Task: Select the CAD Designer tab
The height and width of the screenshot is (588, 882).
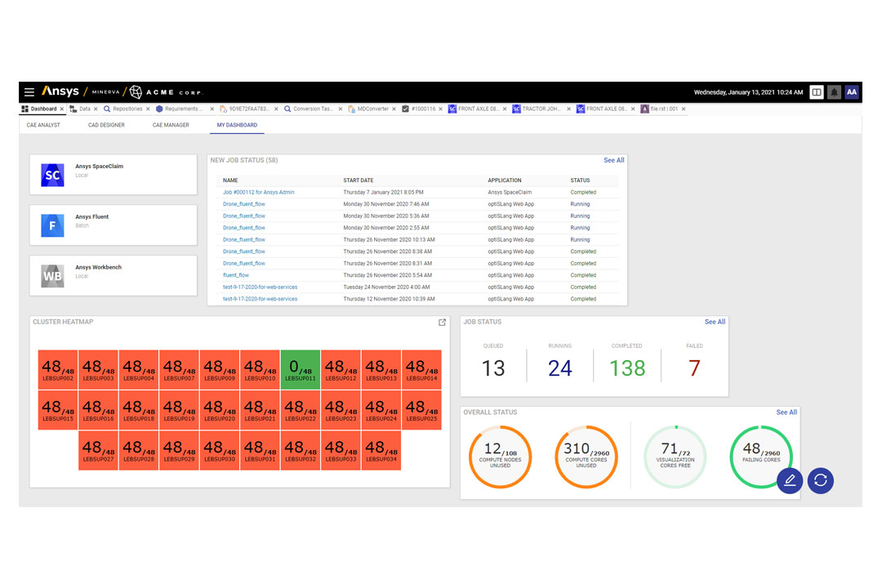Action: point(106,125)
